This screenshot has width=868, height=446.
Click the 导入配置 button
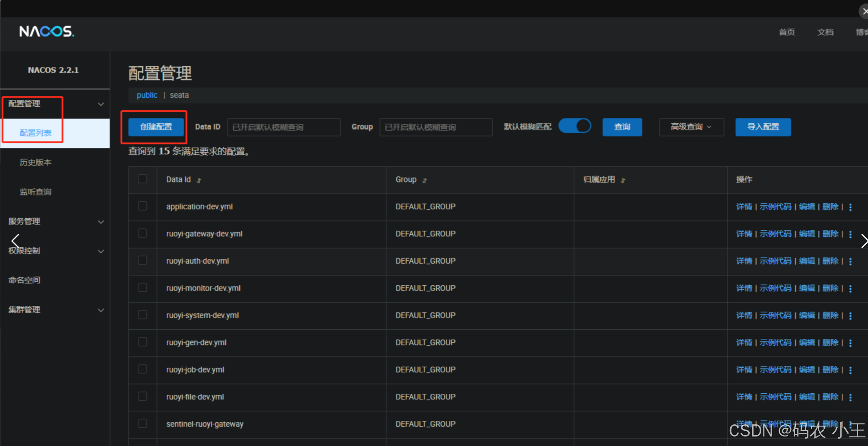pos(763,127)
